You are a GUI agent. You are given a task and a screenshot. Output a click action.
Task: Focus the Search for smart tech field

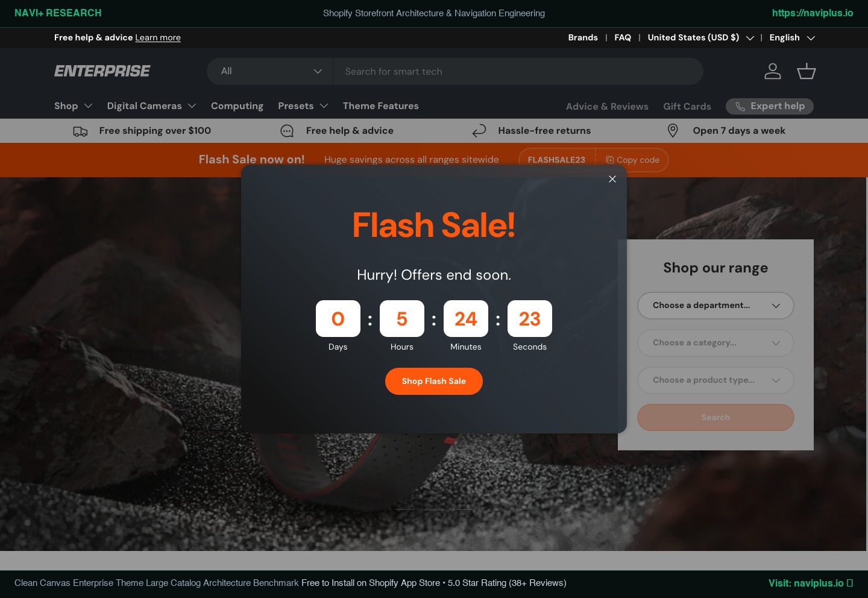pos(518,71)
